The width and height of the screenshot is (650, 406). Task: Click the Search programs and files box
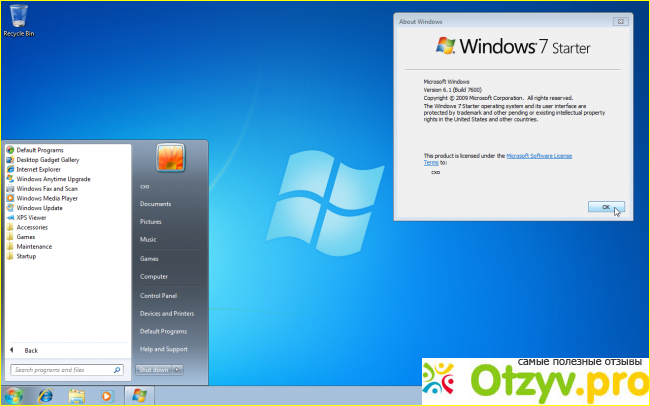click(66, 370)
